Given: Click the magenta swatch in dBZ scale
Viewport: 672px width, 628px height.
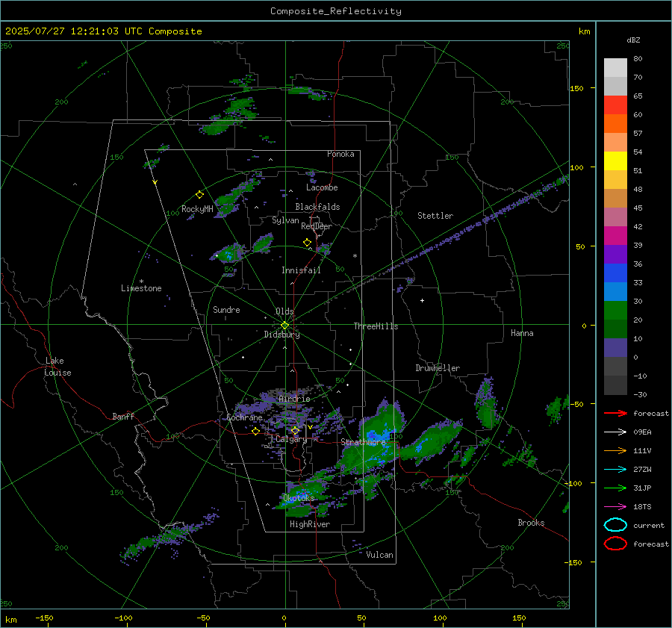Looking at the screenshot, I should pos(615,235).
